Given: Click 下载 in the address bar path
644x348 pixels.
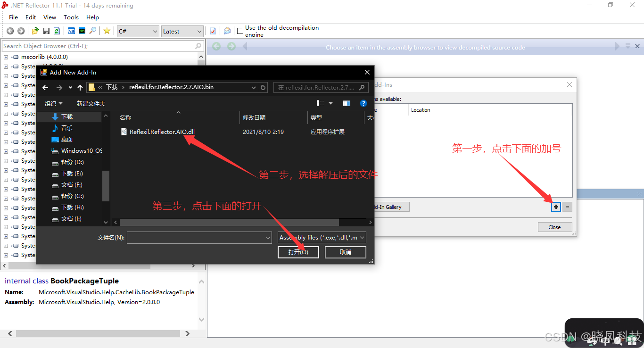Looking at the screenshot, I should click(112, 87).
